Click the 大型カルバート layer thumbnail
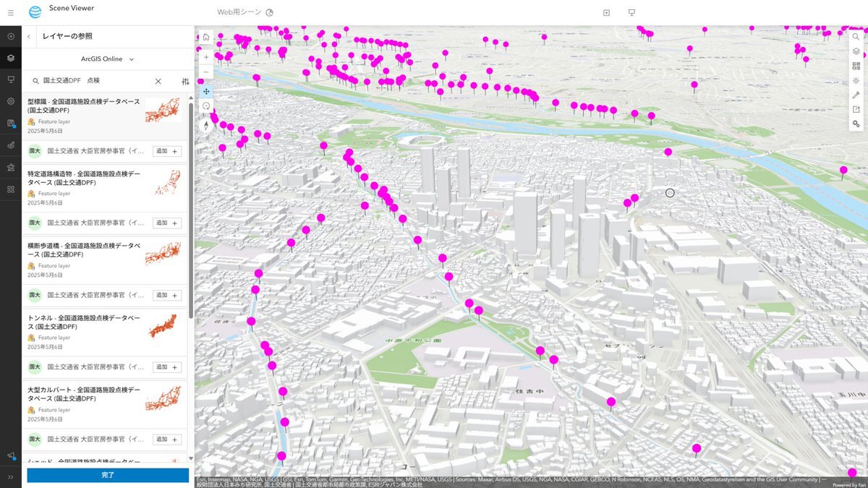The width and height of the screenshot is (868, 488). 163,398
